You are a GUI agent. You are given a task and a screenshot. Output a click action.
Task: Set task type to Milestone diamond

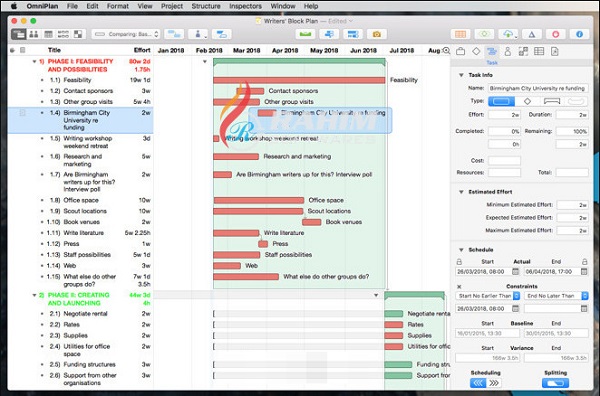tap(527, 101)
